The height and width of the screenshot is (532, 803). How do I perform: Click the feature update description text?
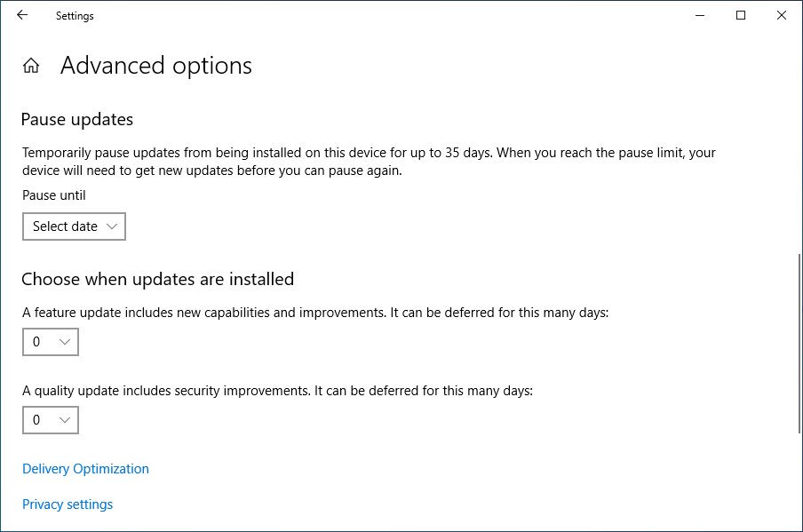tap(315, 313)
